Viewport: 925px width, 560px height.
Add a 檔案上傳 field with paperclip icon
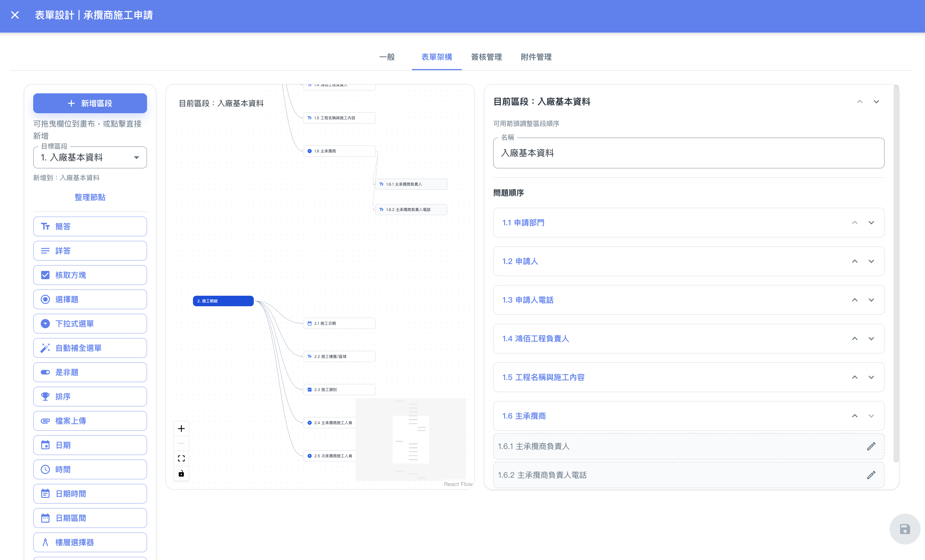point(90,421)
